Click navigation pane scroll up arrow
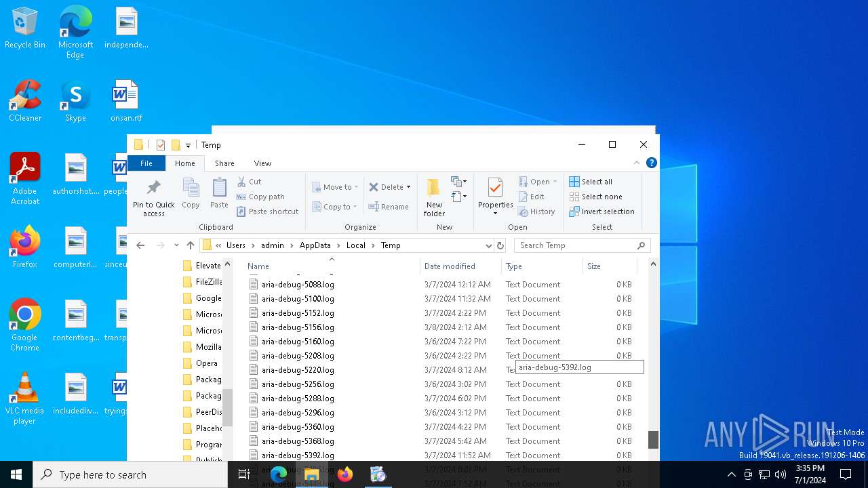 228,264
